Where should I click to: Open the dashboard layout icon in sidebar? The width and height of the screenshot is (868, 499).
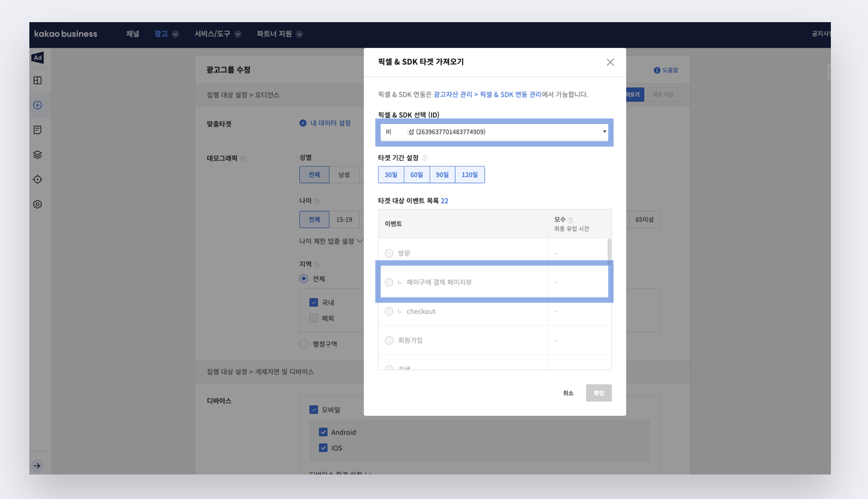pos(38,80)
